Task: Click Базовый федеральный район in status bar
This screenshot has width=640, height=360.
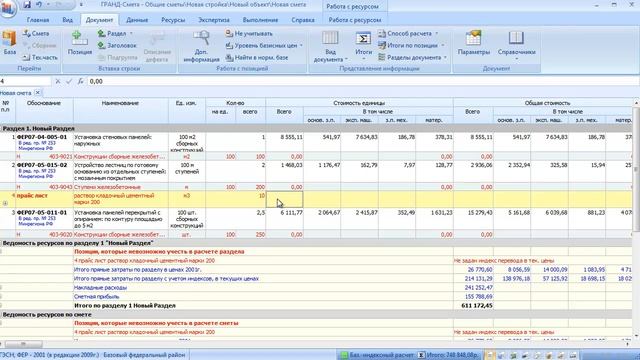Action: [x=144, y=355]
